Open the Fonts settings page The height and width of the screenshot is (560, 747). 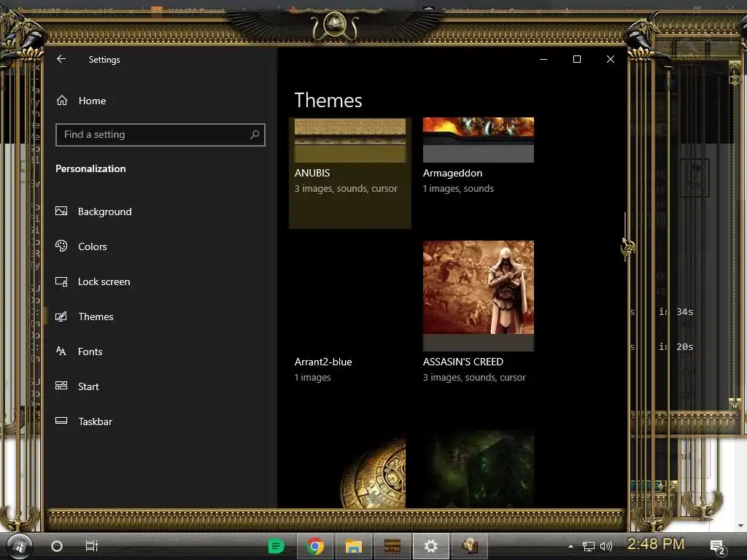pos(90,351)
